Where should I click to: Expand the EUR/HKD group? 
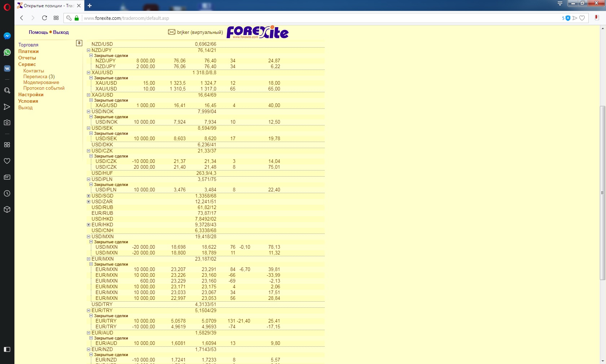point(88,225)
